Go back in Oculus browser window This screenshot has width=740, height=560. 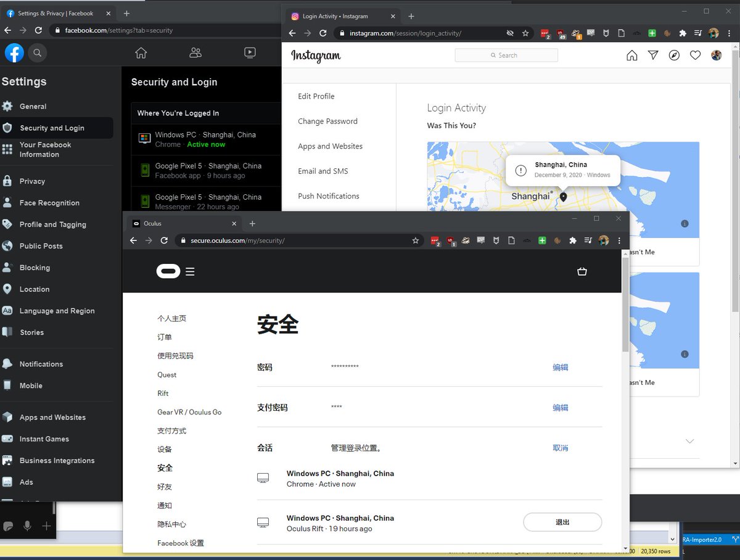(133, 241)
